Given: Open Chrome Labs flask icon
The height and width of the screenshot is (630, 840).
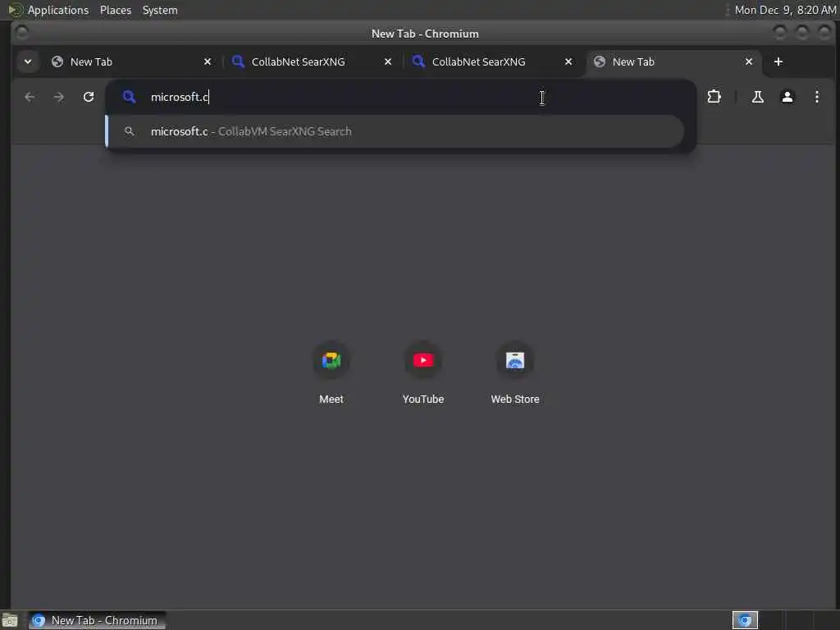Looking at the screenshot, I should (757, 97).
